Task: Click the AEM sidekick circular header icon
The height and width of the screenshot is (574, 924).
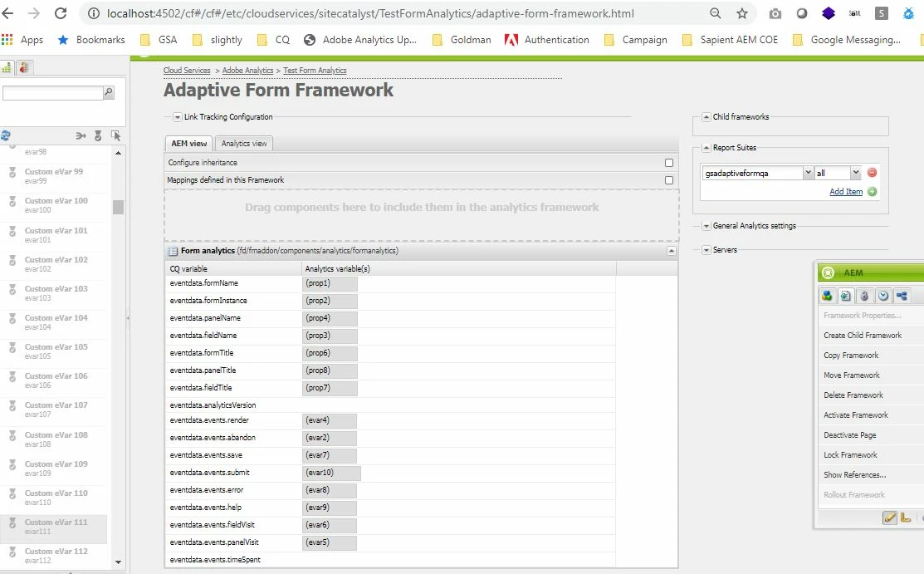Action: [828, 272]
